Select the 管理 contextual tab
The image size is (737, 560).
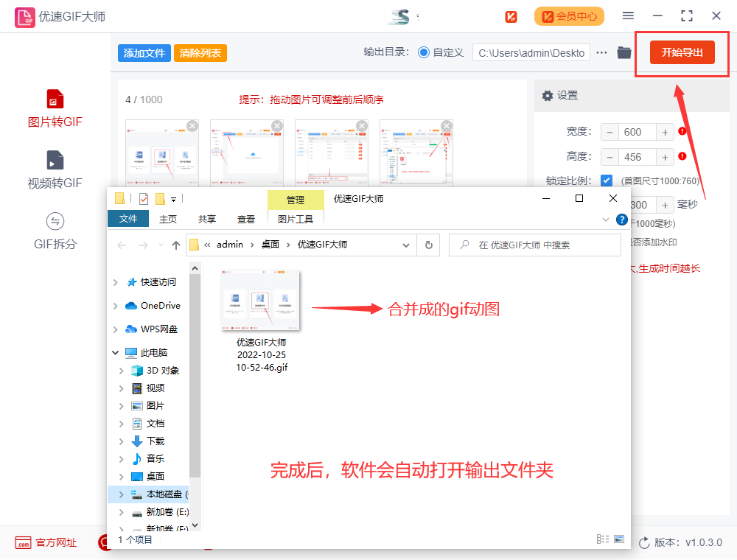tap(296, 200)
